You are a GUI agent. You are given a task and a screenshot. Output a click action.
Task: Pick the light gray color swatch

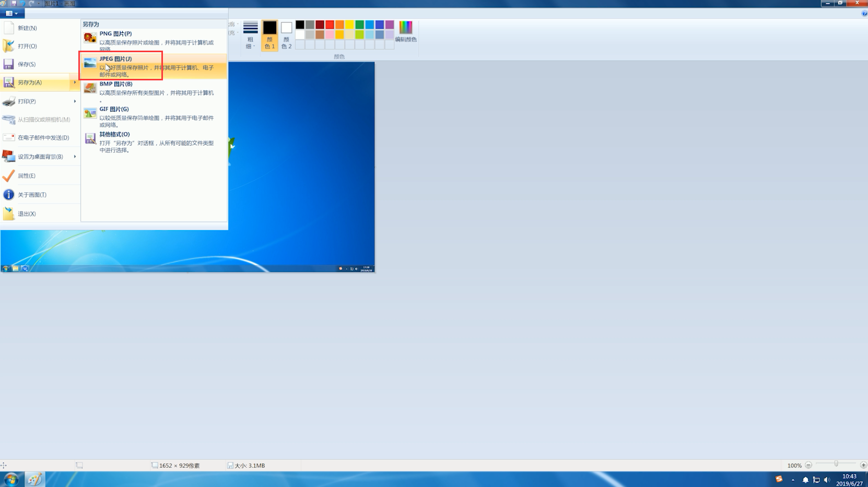[x=310, y=34]
